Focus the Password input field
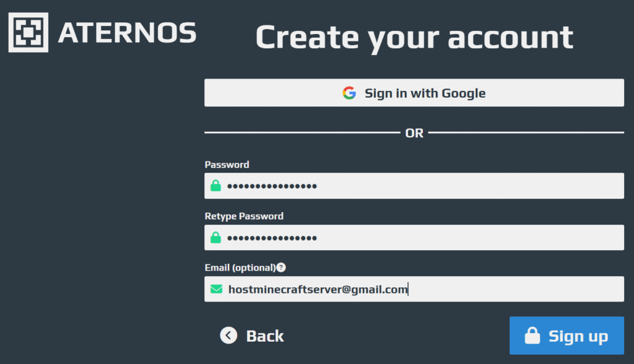634x364 pixels. (421, 186)
